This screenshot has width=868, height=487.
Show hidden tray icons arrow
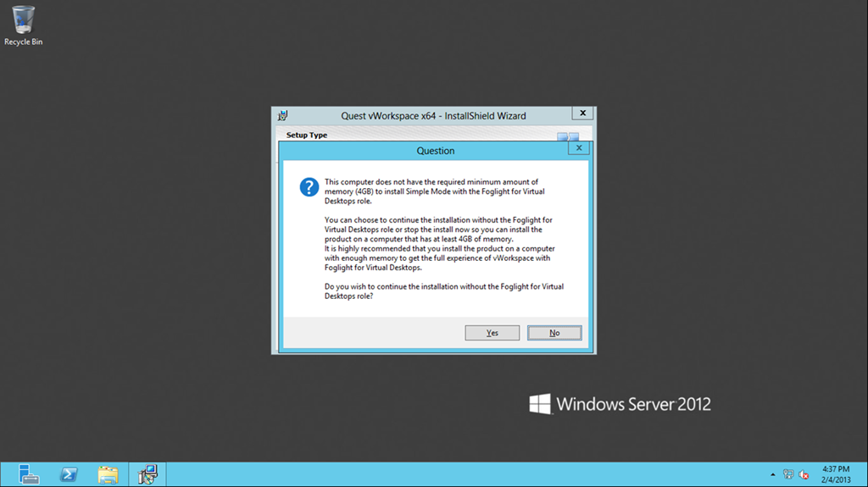[x=773, y=474]
